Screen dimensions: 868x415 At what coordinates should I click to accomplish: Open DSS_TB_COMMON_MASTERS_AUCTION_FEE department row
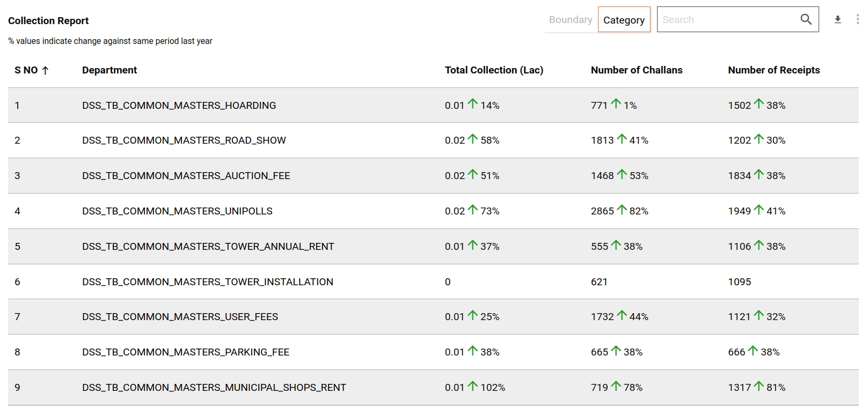tap(186, 176)
